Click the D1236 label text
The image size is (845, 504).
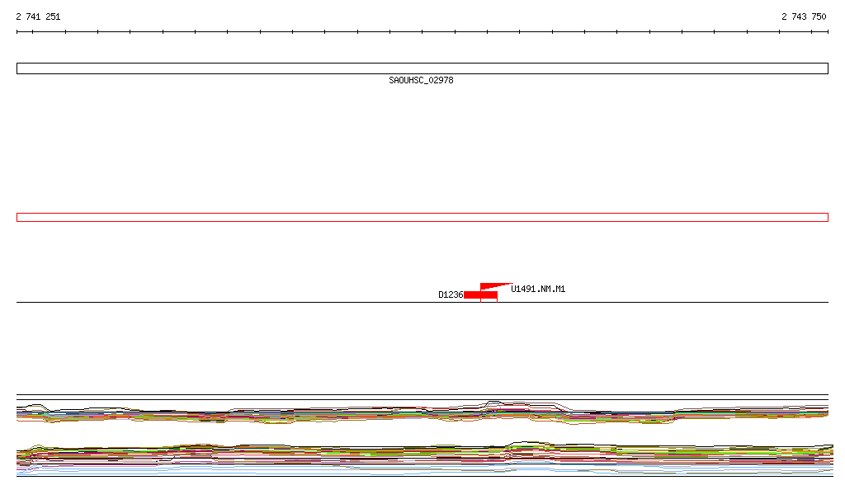coord(451,294)
